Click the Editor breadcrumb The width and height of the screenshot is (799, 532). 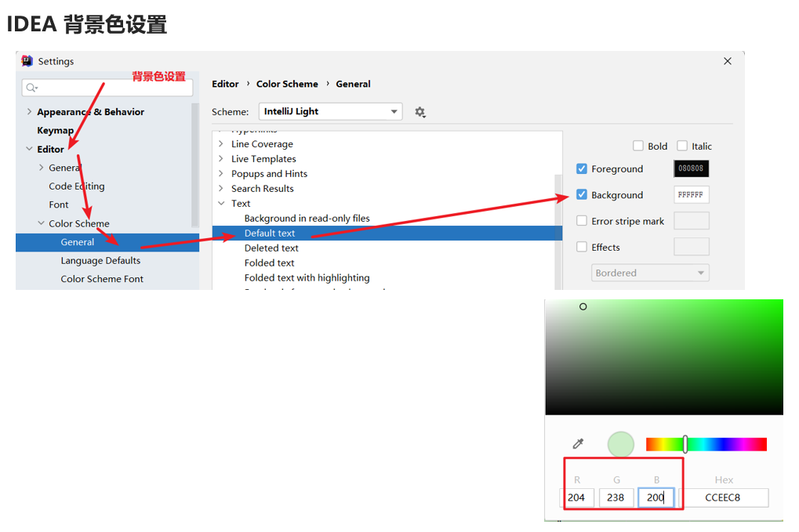[225, 84]
